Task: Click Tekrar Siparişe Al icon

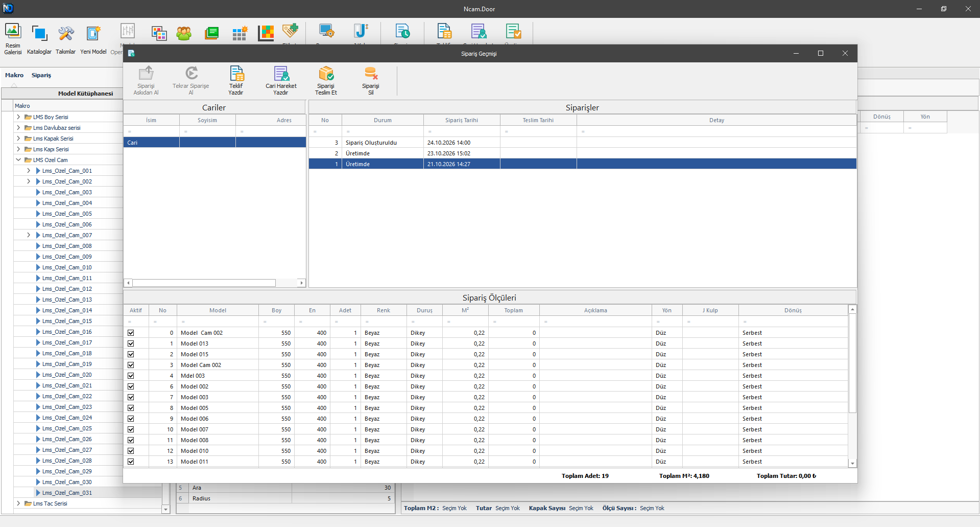Action: 191,80
